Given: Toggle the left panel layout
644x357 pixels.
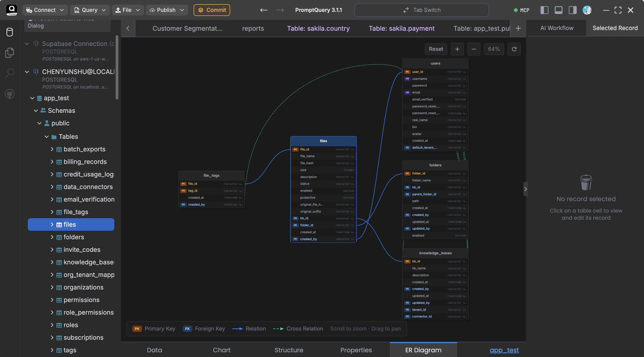Looking at the screenshot, I should pyautogui.click(x=544, y=10).
